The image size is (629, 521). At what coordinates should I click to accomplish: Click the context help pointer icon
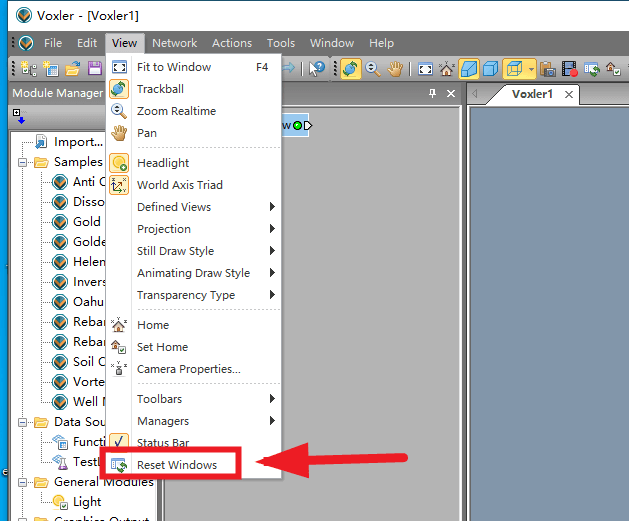pos(317,69)
